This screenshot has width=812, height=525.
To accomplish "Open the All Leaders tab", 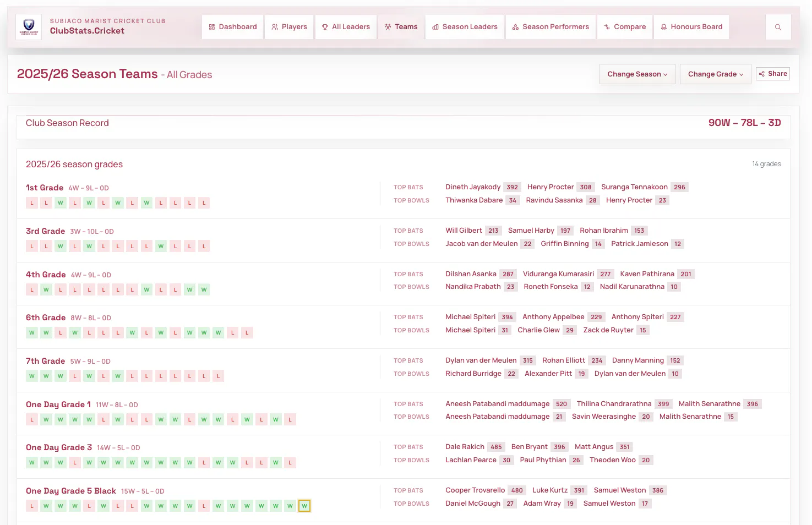I will pos(346,27).
